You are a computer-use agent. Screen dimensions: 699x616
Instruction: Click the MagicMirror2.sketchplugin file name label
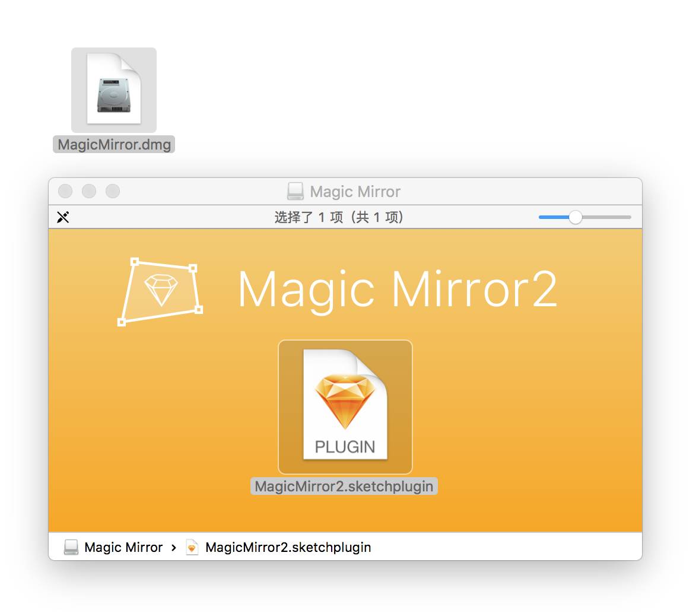[x=344, y=486]
